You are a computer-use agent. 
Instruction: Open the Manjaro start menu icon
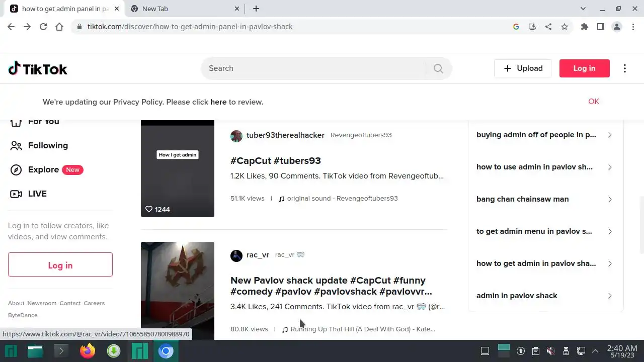click(11, 350)
